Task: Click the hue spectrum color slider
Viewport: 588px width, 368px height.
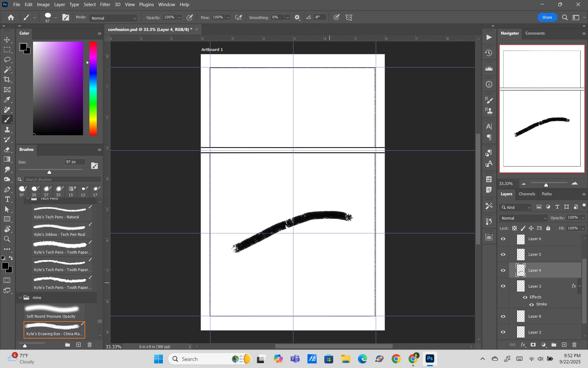Action: [93, 88]
